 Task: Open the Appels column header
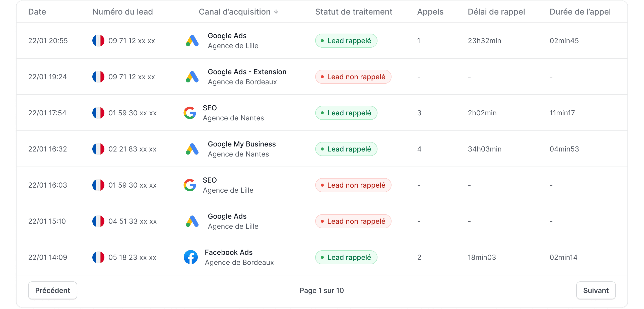[x=430, y=12]
